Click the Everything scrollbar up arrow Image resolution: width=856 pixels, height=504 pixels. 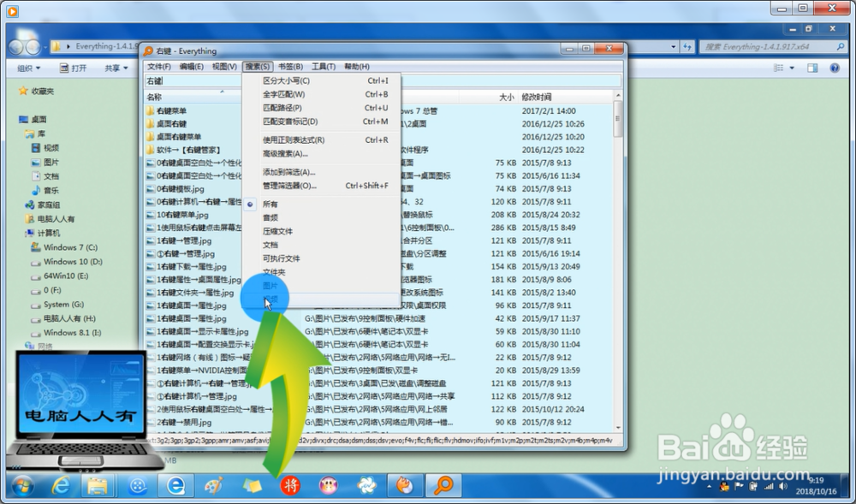[618, 96]
